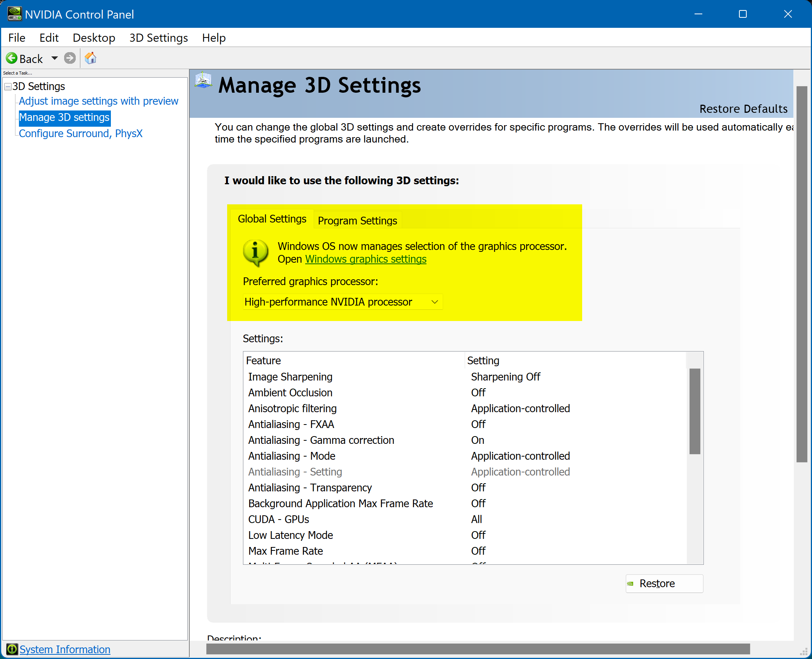Click the Forward navigation arrow icon

(69, 59)
